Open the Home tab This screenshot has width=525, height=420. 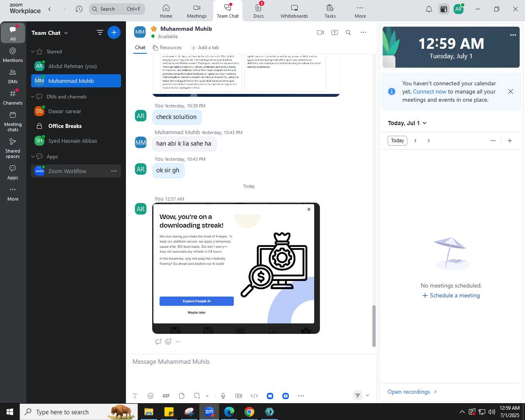pos(166,11)
